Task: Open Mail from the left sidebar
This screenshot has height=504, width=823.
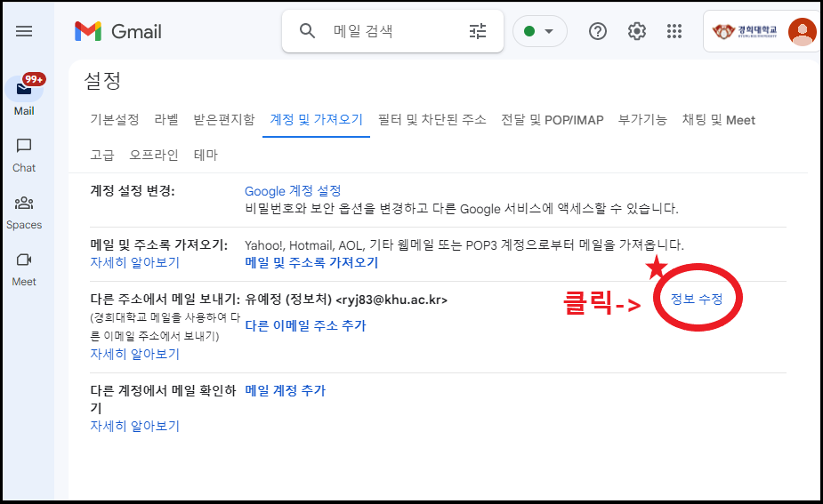Action: [24, 92]
